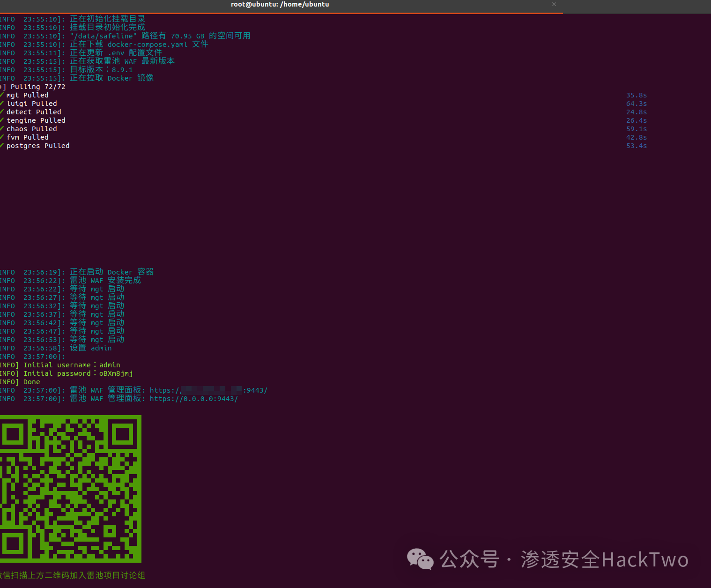Click the 70.95 GB free space text
The width and height of the screenshot is (711, 588).
pos(187,36)
